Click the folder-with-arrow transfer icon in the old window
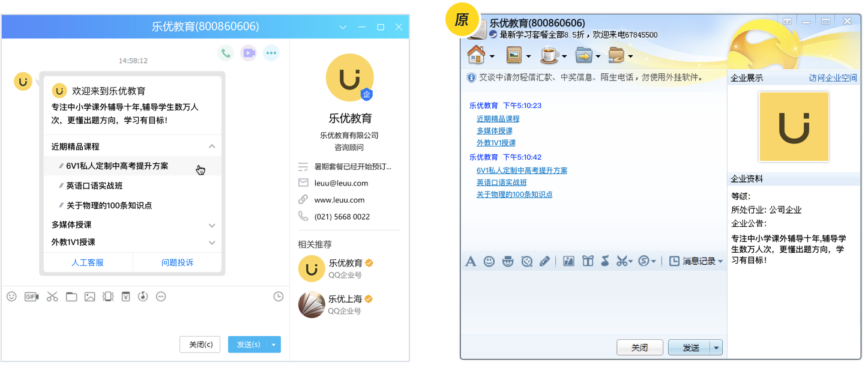 pyautogui.click(x=584, y=55)
